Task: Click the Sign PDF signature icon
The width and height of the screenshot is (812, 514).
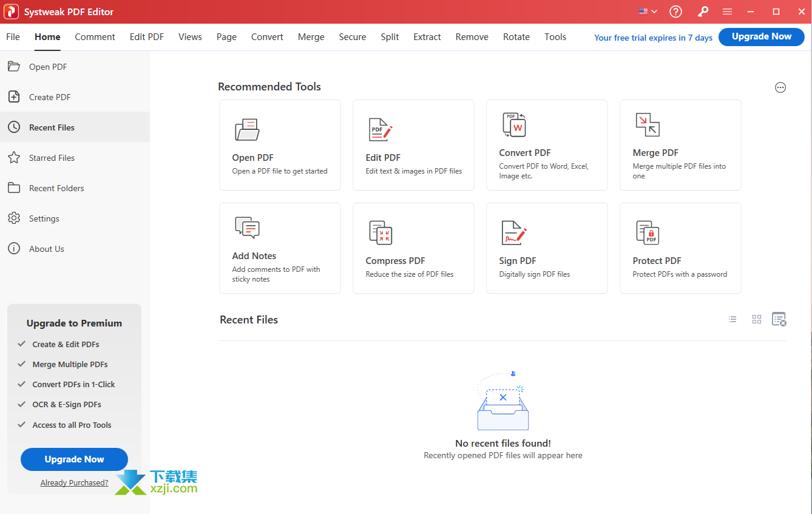Action: (514, 232)
